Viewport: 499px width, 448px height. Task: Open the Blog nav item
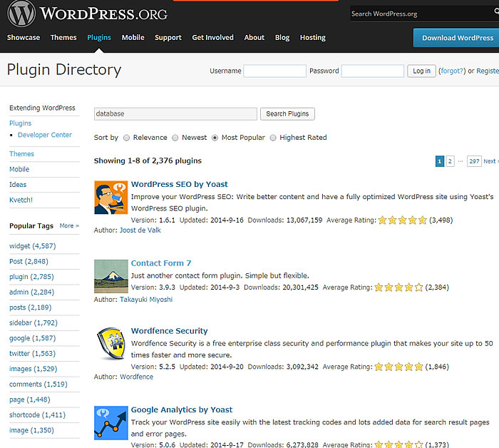click(x=282, y=38)
